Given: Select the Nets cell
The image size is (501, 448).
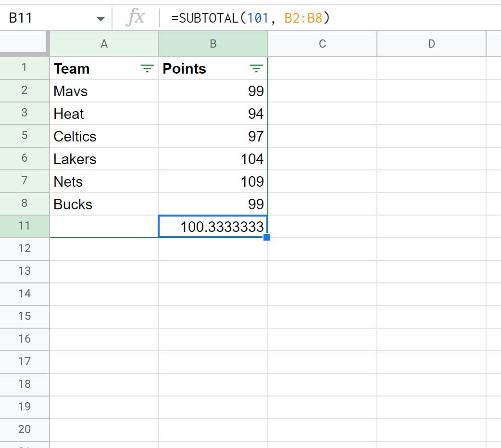Looking at the screenshot, I should 104,181.
